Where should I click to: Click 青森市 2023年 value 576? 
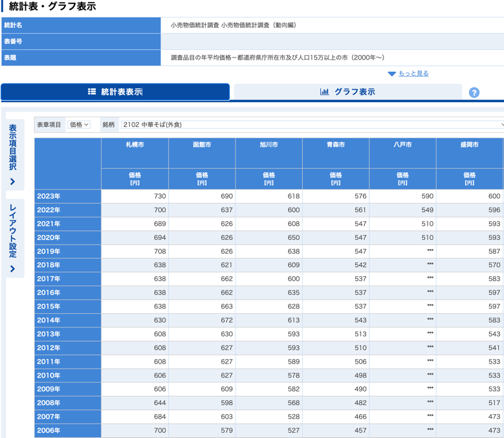coord(360,196)
